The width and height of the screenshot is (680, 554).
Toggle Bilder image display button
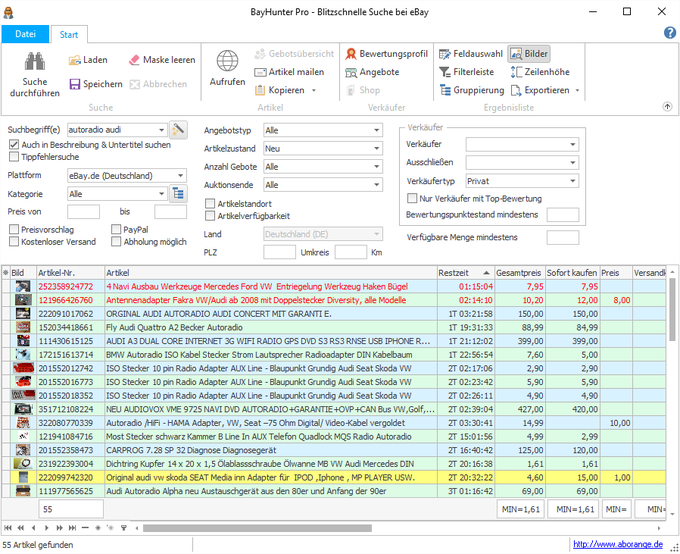tap(529, 54)
